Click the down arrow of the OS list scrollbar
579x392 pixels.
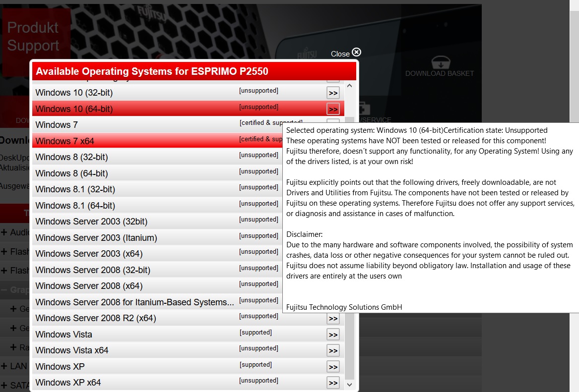pyautogui.click(x=349, y=385)
